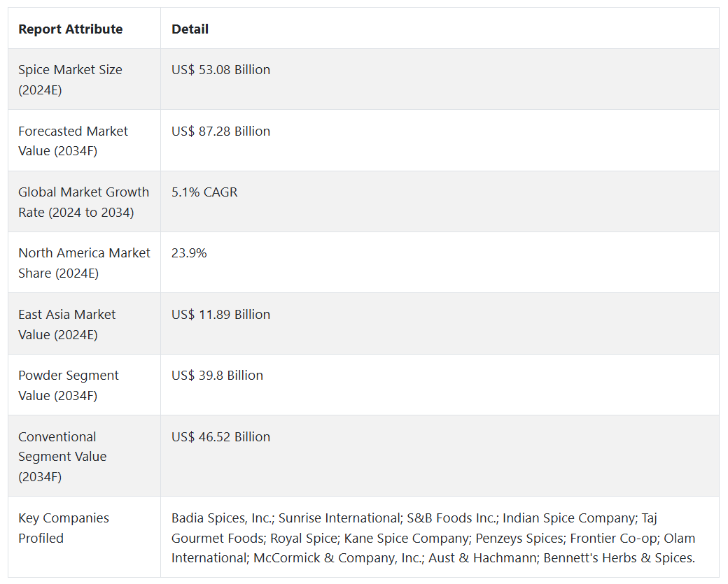Select the 'Forecasted Market Value (2034F)' cell

73,141
